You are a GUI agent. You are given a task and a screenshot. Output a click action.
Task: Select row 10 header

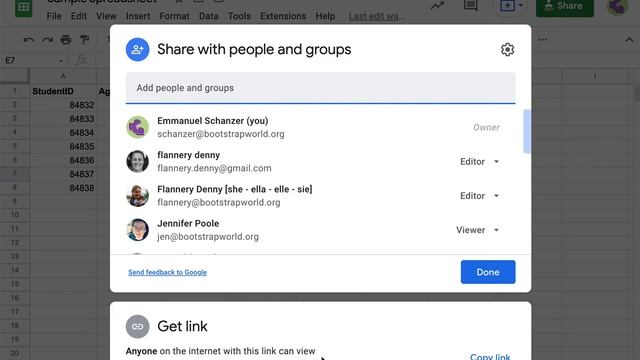[15, 215]
